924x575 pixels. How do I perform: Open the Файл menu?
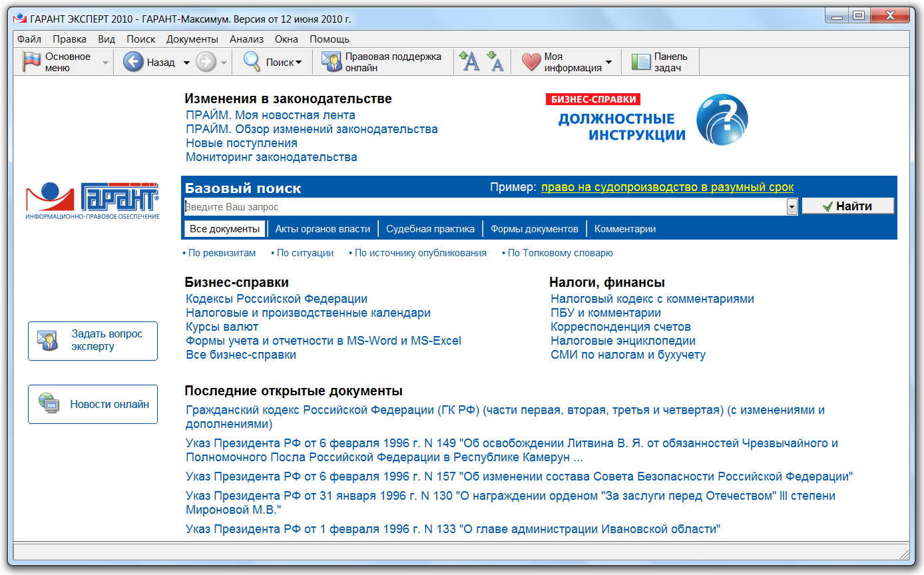coord(29,39)
